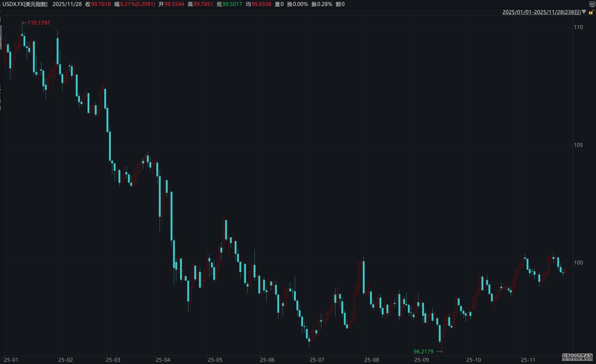
Task: Click the 105 price axis label
Action: [x=578, y=145]
